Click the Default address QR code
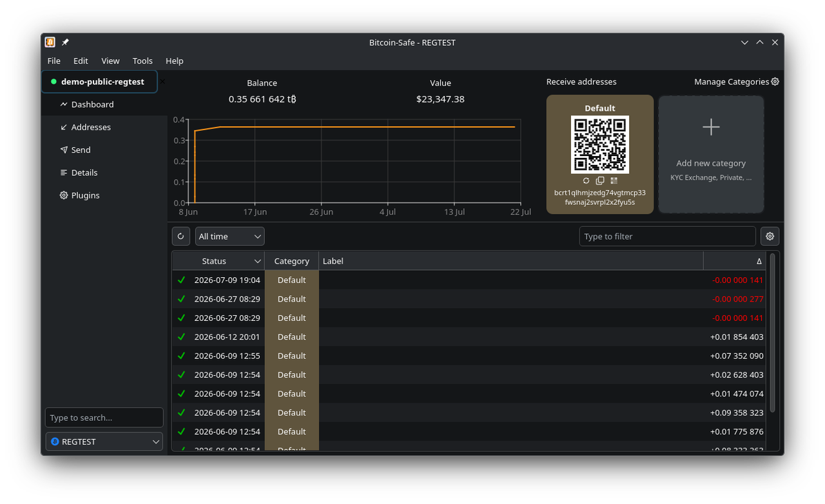Viewport: 825px width, 504px height. (600, 144)
